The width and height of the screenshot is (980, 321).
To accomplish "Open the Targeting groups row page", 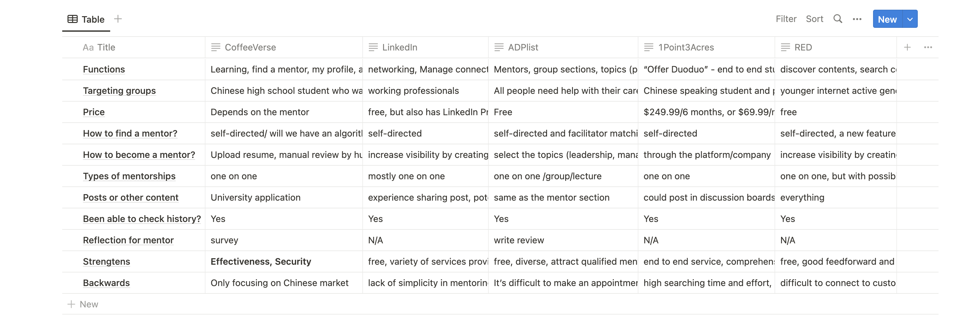I will tap(119, 91).
